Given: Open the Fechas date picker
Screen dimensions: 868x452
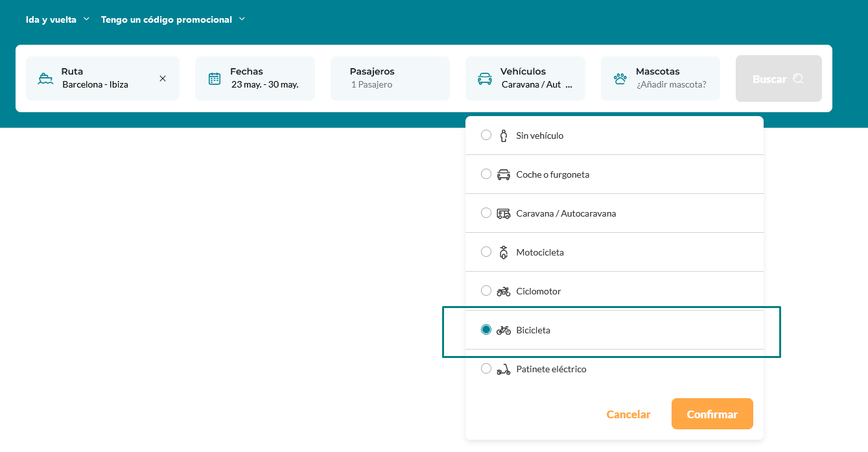Looking at the screenshot, I should (x=264, y=78).
